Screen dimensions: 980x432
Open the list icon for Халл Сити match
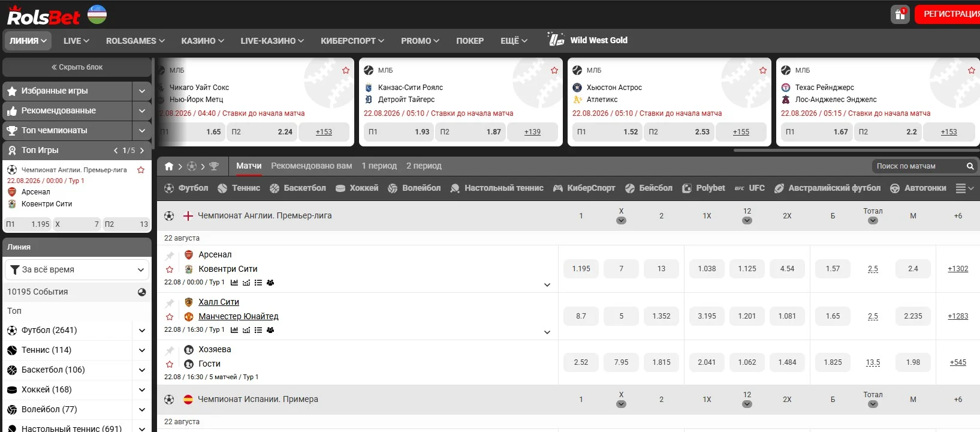pos(258,330)
